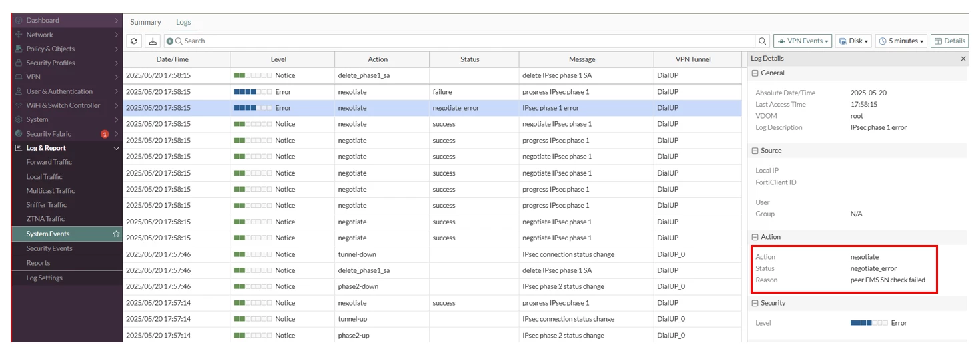The image size is (980, 349).
Task: Switch to the Summary tab
Action: (145, 22)
